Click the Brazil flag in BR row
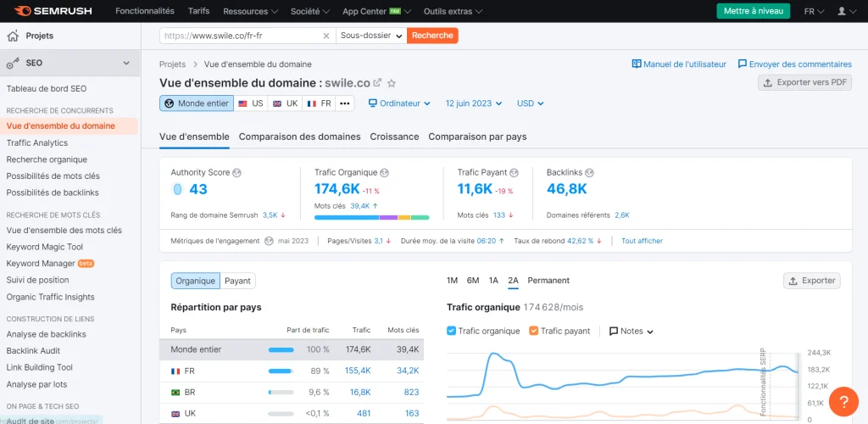Image resolution: width=868 pixels, height=424 pixels. 175,393
